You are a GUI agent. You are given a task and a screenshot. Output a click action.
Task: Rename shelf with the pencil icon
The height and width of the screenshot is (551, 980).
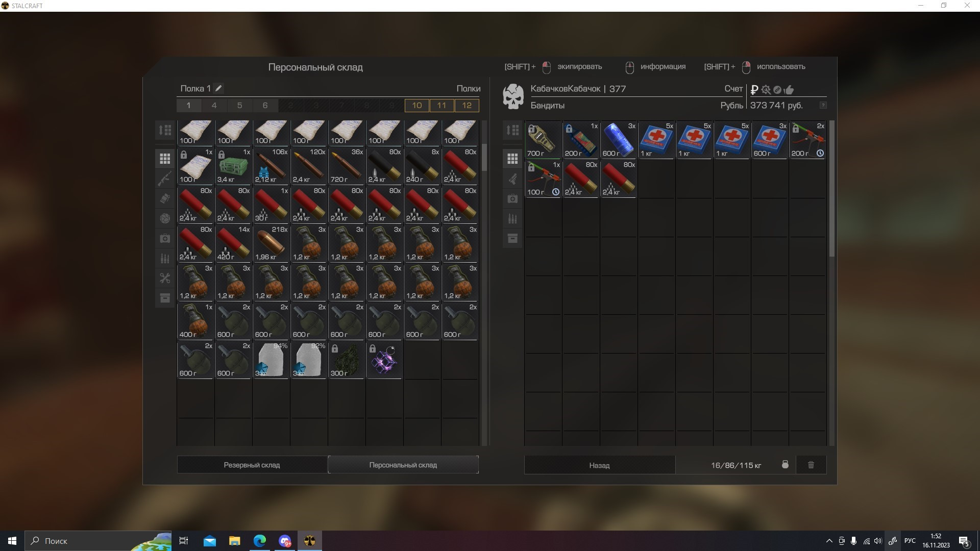[x=218, y=88]
